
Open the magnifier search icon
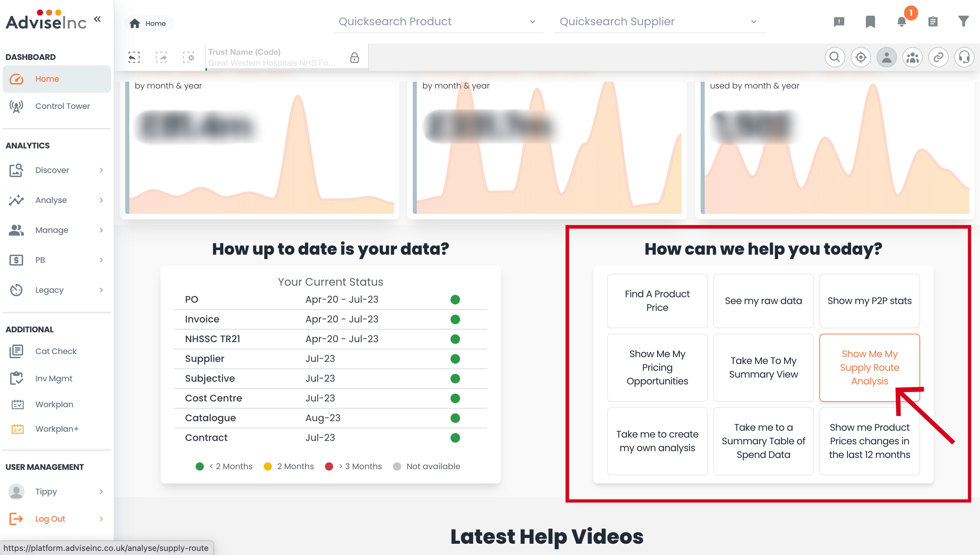[x=834, y=58]
